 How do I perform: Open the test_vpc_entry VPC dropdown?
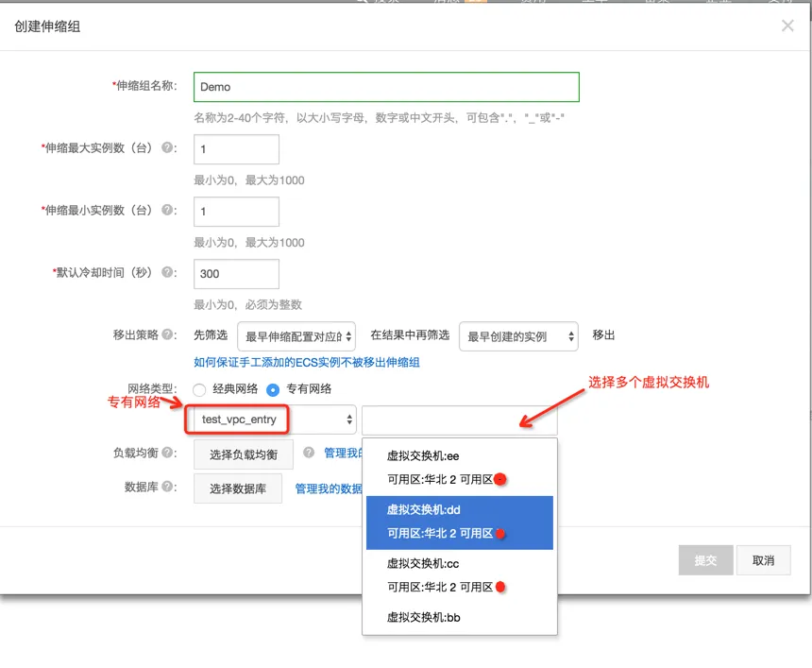pyautogui.click(x=270, y=419)
